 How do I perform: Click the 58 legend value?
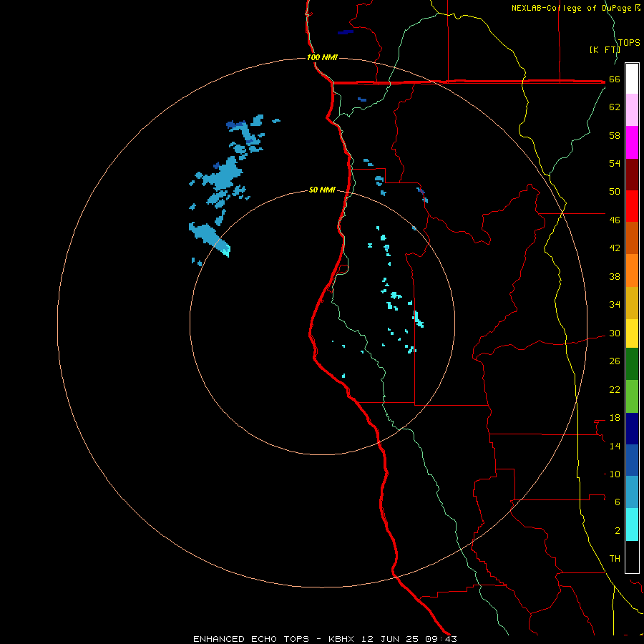(x=615, y=135)
